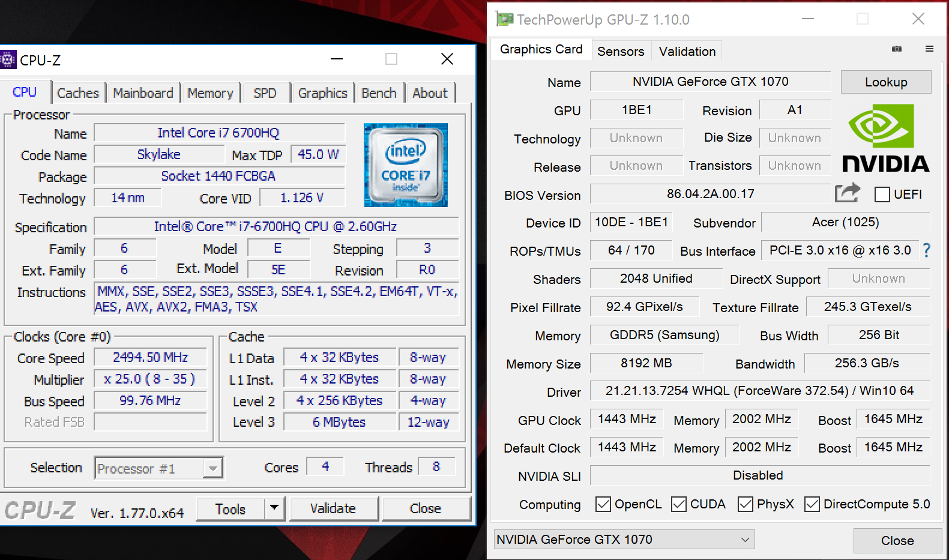
Task: Click the Close button in CPU-Z
Action: (426, 508)
